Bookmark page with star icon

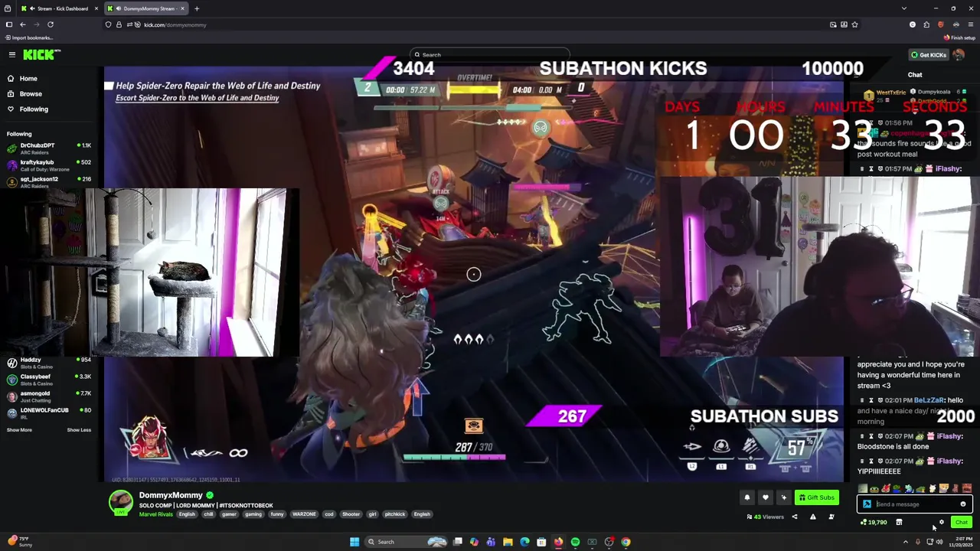(x=854, y=24)
